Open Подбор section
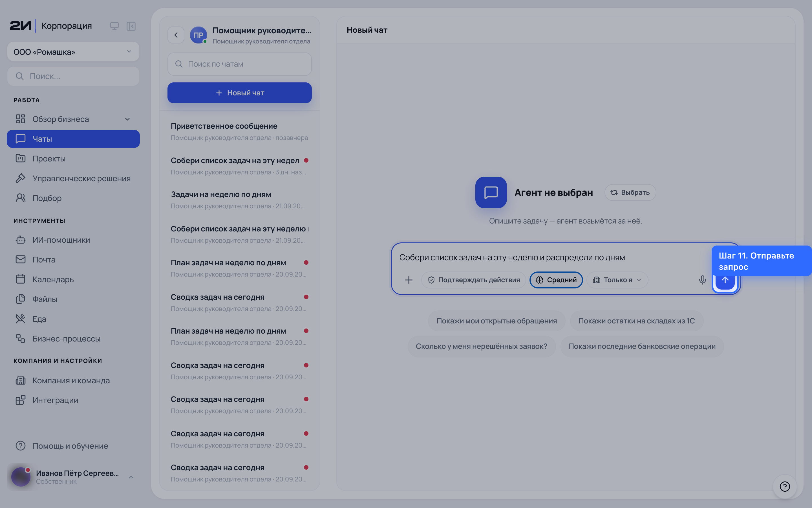The image size is (812, 508). pyautogui.click(x=73, y=198)
